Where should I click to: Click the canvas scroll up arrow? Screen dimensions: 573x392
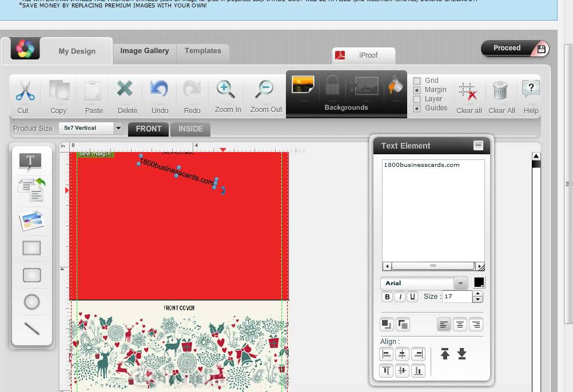[x=536, y=156]
